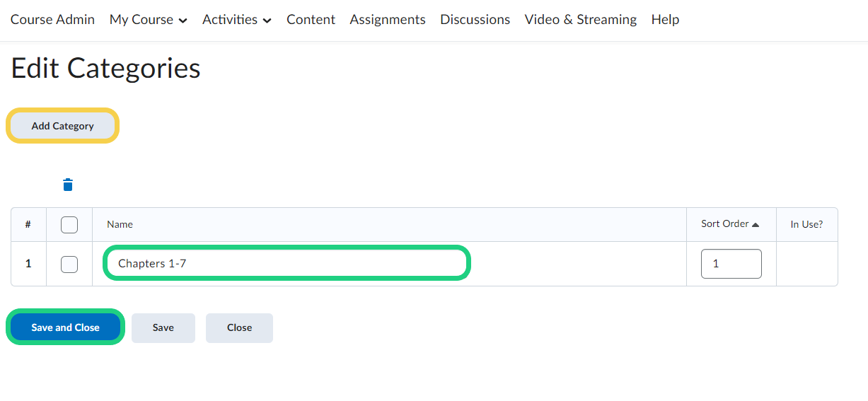Viewport: 868px width, 401px height.
Task: Select Video & Streaming in navbar
Action: (580, 20)
